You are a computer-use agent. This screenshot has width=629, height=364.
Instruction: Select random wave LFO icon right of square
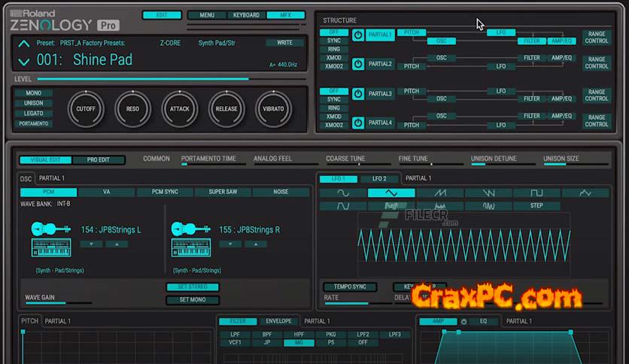585,193
